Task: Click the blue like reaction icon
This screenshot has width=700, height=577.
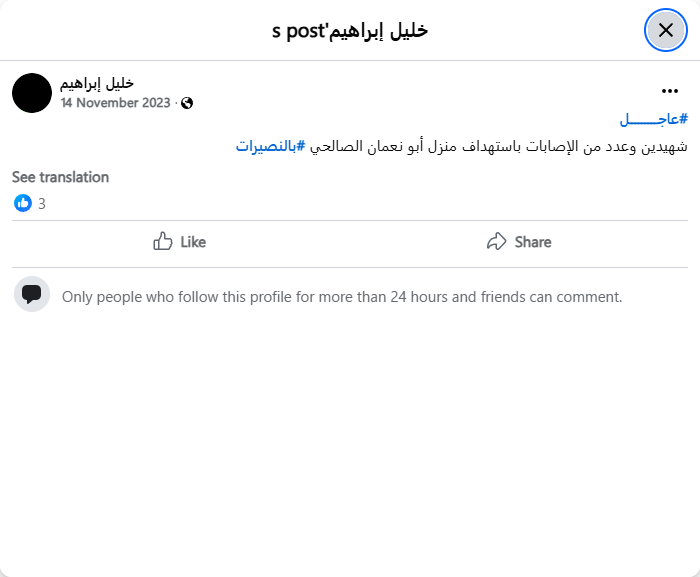Action: [x=23, y=203]
